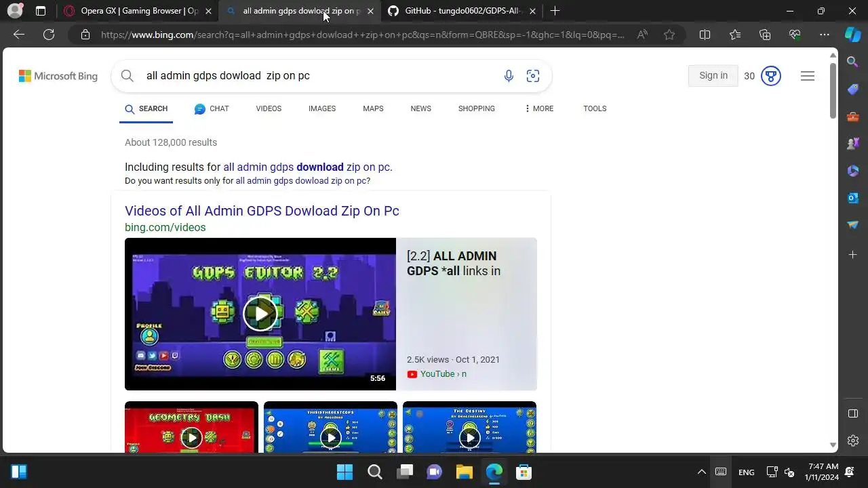Image resolution: width=868 pixels, height=488 pixels.
Task: Open sidebar Outlook icon
Action: (853, 198)
